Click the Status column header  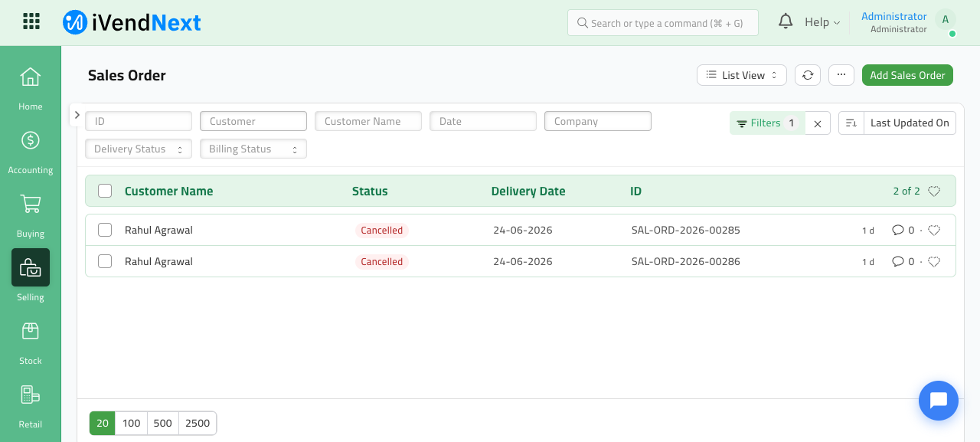click(370, 192)
